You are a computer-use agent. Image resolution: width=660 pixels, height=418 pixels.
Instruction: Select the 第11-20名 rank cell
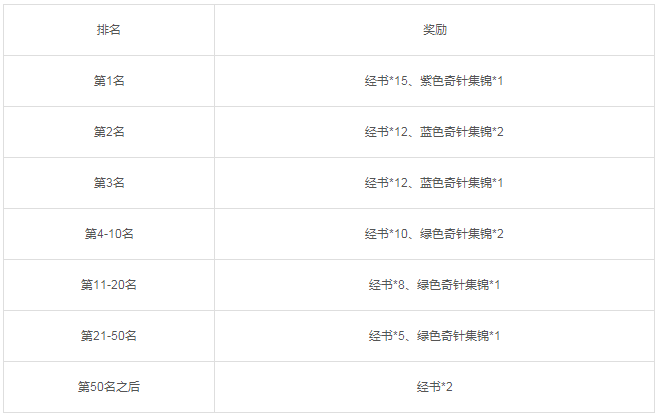point(109,285)
